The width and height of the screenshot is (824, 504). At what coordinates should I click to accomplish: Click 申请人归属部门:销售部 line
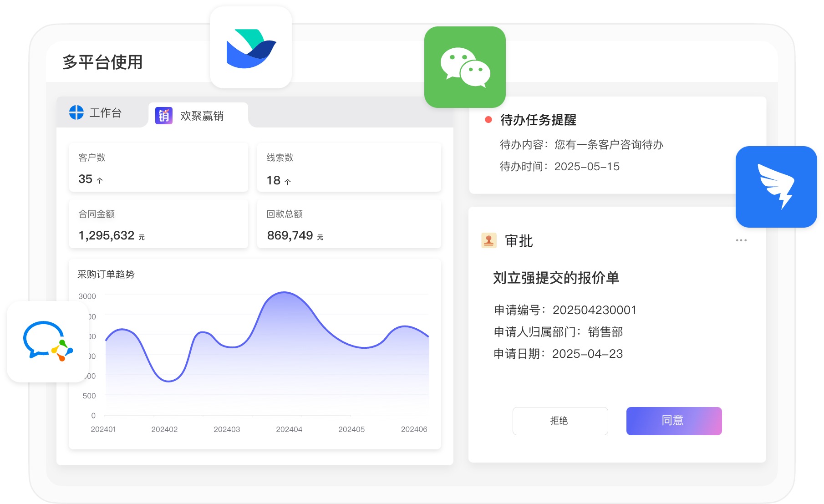558,332
